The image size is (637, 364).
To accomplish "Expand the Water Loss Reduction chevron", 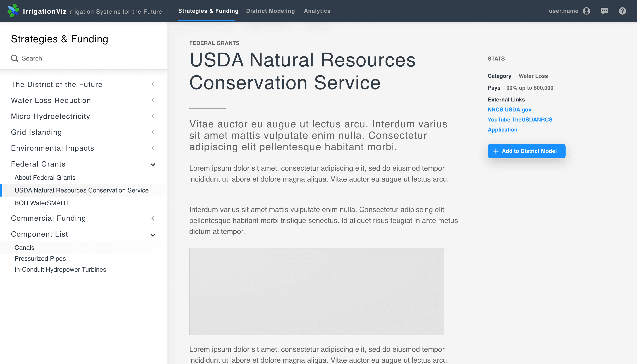I will [153, 100].
